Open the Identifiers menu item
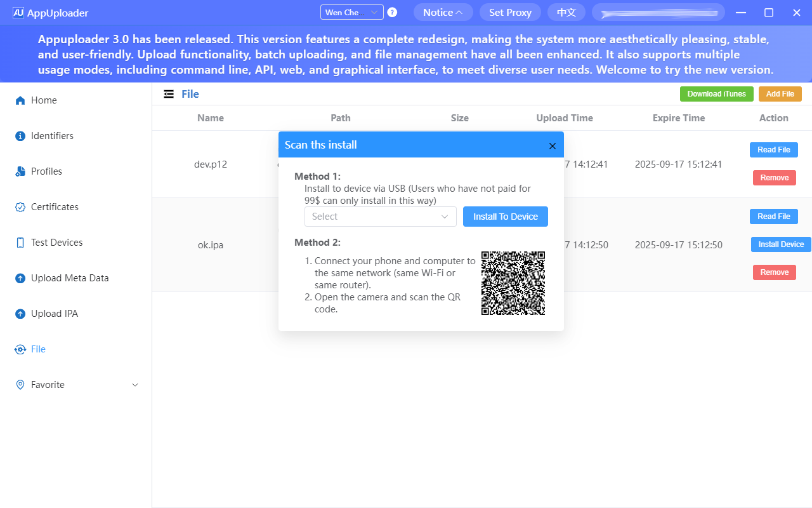Screen dimensions: 812x508 coord(76,136)
